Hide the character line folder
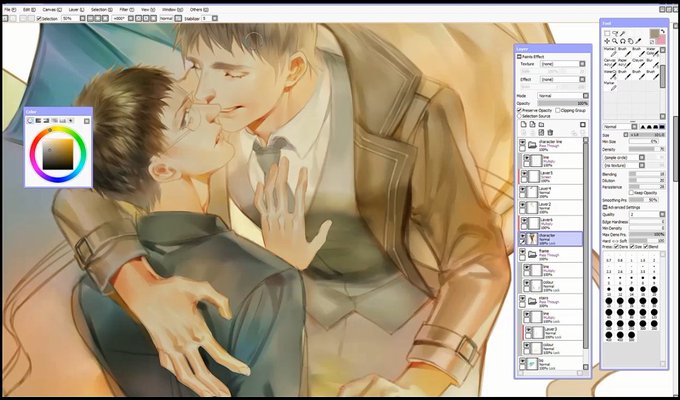 pyautogui.click(x=522, y=142)
